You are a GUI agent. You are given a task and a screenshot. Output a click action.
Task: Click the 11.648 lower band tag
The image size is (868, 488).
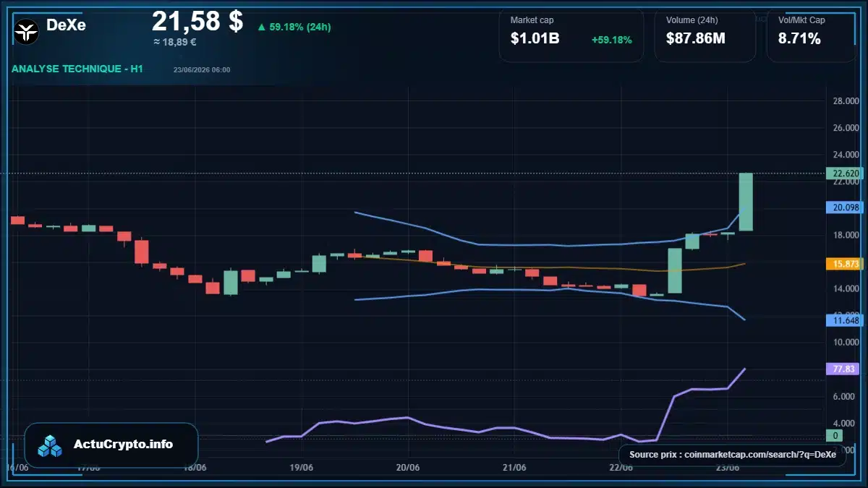pos(846,320)
